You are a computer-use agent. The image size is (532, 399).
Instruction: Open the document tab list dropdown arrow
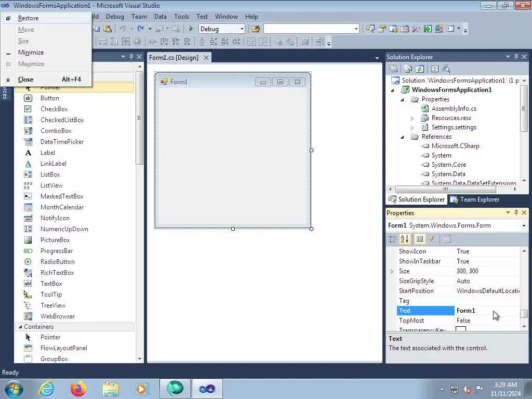[x=377, y=58]
